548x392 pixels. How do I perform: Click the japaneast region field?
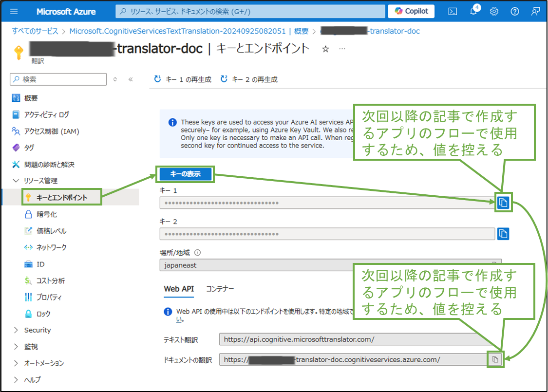coord(331,265)
